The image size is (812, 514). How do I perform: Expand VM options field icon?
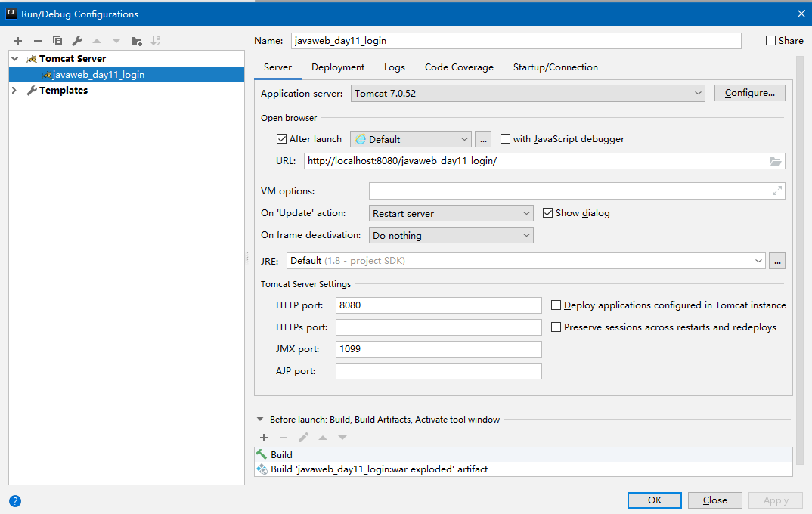click(776, 191)
